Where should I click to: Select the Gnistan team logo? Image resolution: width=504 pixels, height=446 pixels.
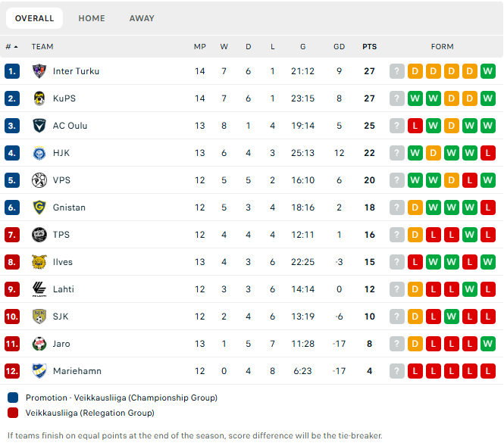[39, 207]
